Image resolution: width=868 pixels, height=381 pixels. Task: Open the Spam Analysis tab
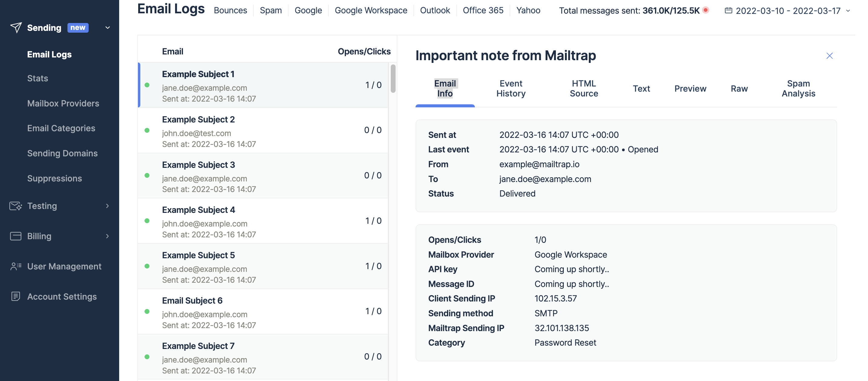pos(798,89)
